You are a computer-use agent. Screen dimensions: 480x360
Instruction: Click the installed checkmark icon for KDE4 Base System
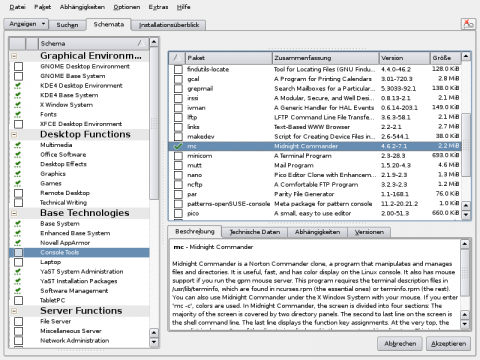18,95
